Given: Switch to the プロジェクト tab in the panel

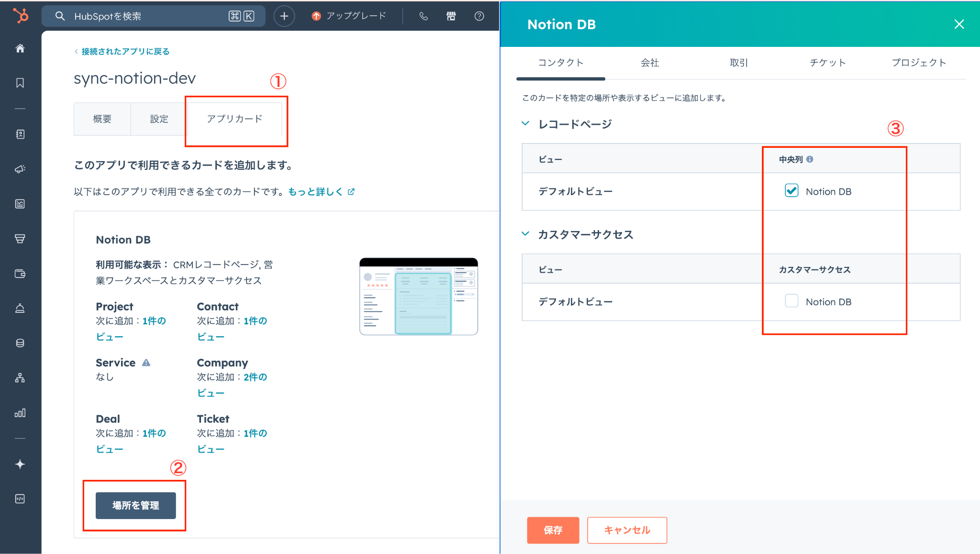Looking at the screenshot, I should coord(919,63).
